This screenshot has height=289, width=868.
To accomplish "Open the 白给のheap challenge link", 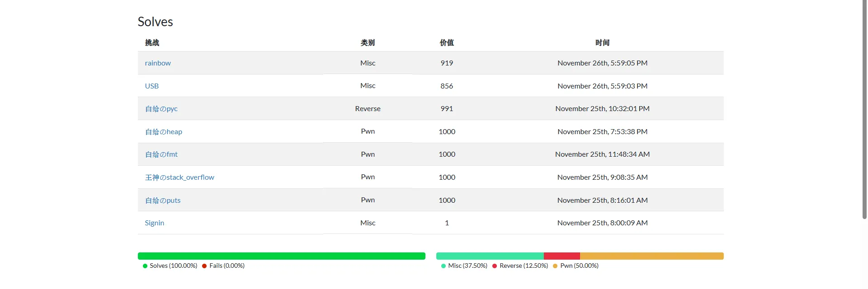I will coord(164,132).
